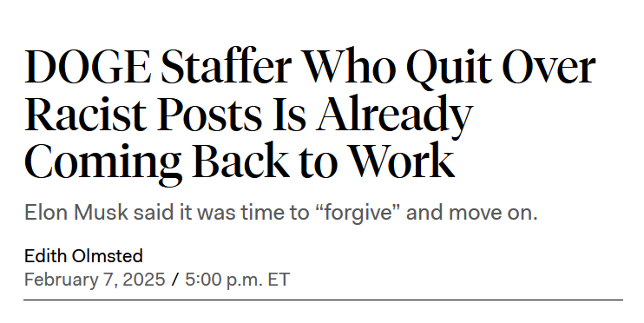Click the word 'Staffer' in headline
Image resolution: width=644 pixels, height=323 pixels.
[227, 67]
